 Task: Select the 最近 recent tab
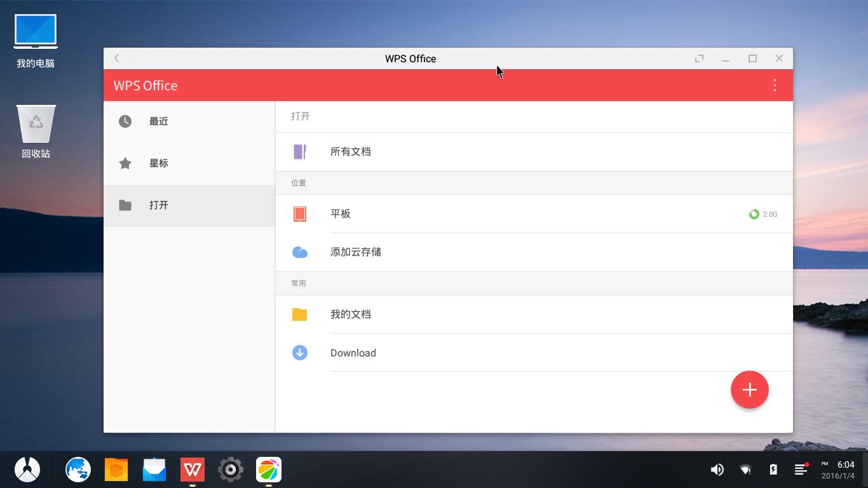coord(189,121)
